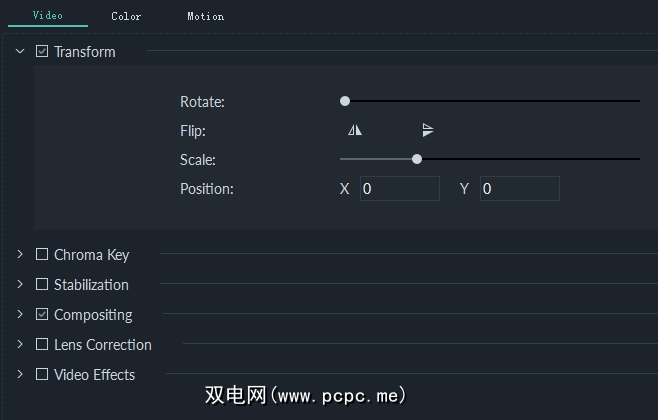Image resolution: width=658 pixels, height=420 pixels.
Task: Click the Scale slider handle
Action: 417,158
